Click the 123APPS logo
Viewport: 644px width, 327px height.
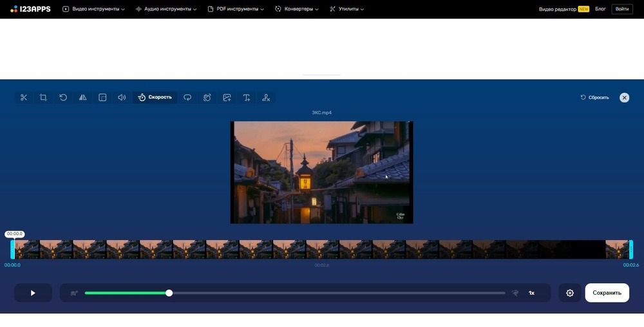[30, 9]
